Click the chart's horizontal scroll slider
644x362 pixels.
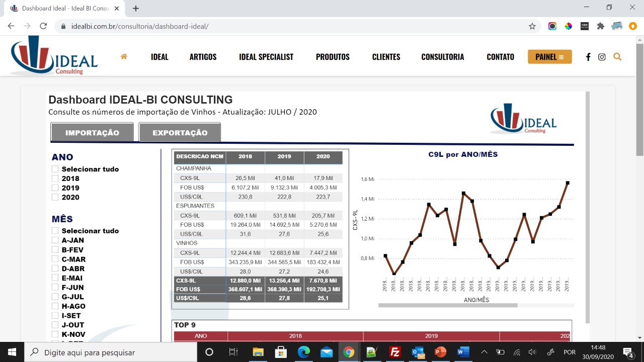[448, 305]
